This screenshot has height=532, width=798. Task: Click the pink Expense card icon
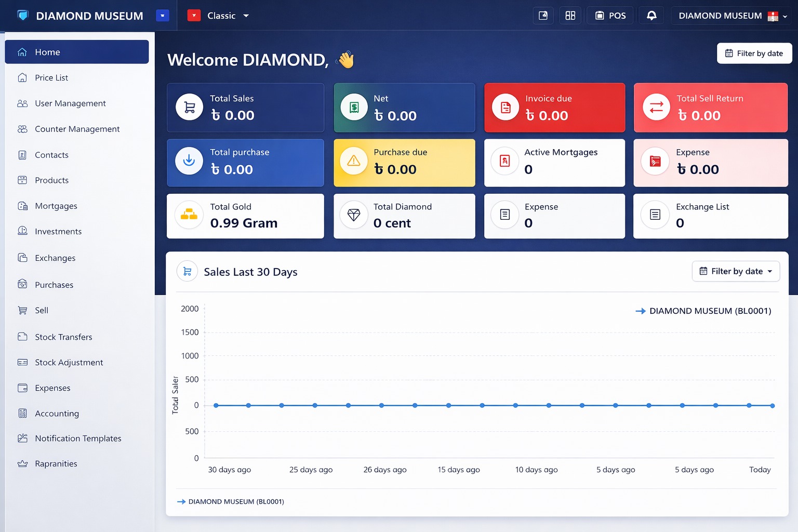pyautogui.click(x=655, y=162)
